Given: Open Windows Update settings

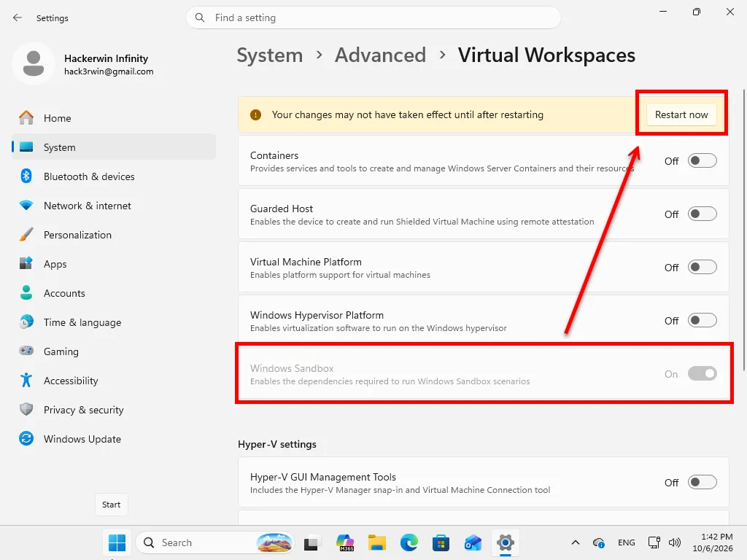Looking at the screenshot, I should pos(114,439).
